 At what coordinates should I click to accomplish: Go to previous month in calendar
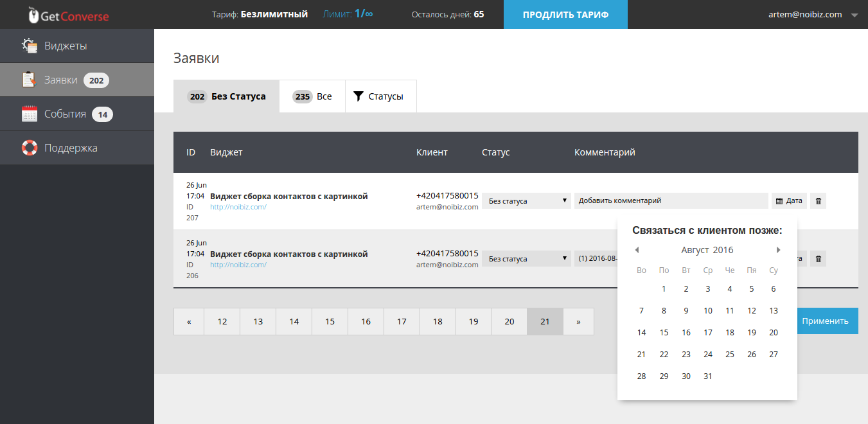[x=637, y=250]
